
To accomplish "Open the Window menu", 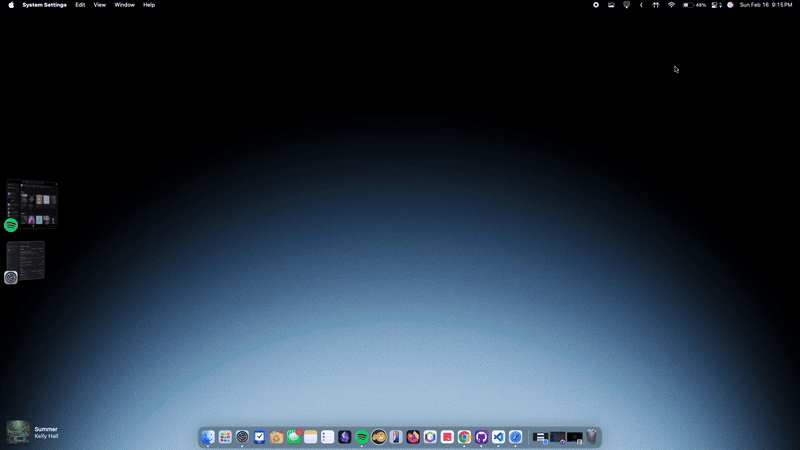I will point(124,5).
